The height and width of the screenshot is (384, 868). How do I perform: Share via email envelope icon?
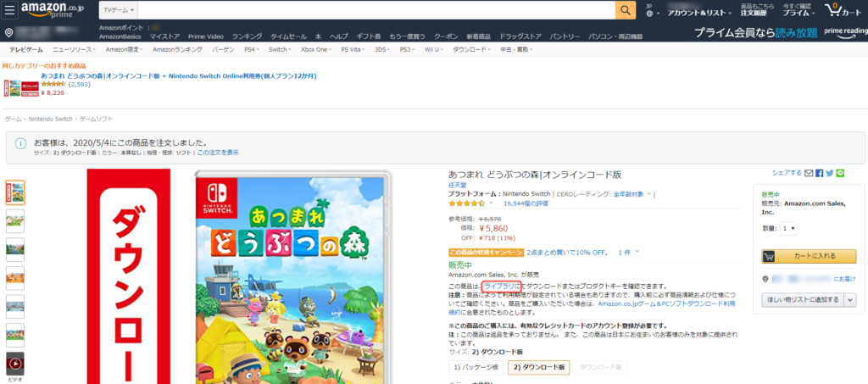[810, 173]
